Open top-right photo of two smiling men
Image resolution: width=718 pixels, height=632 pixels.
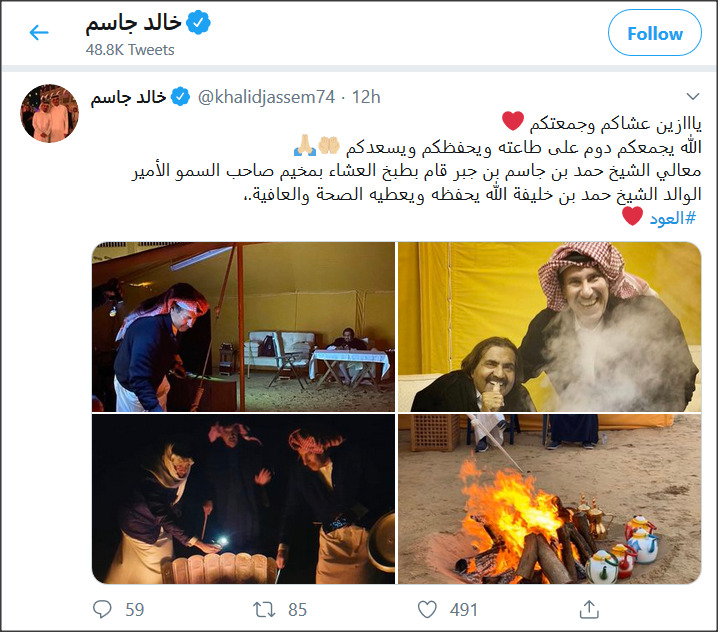tap(549, 327)
